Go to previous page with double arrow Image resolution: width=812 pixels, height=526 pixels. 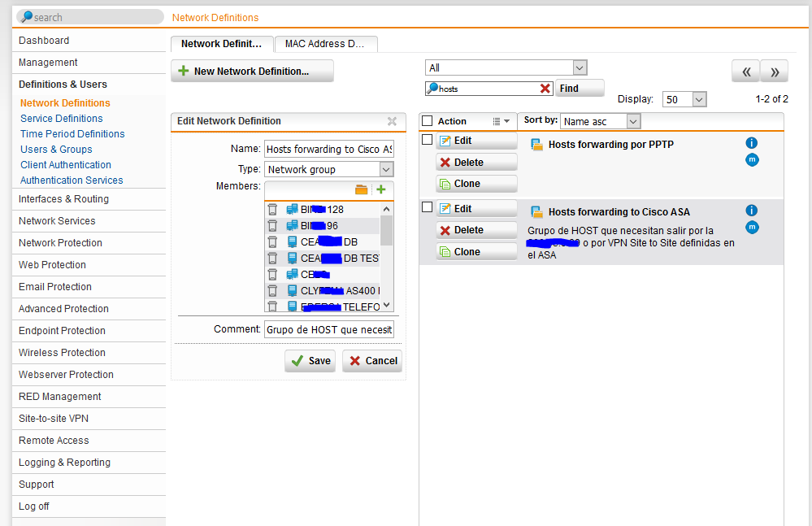(745, 72)
